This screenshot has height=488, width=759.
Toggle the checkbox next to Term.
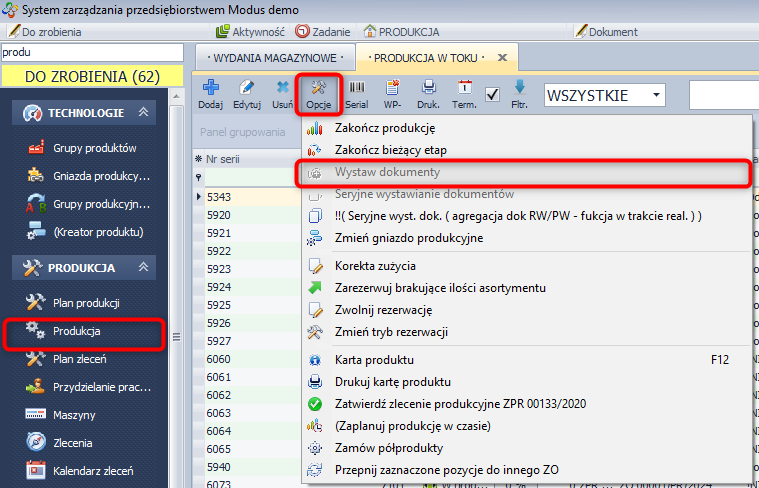[492, 95]
